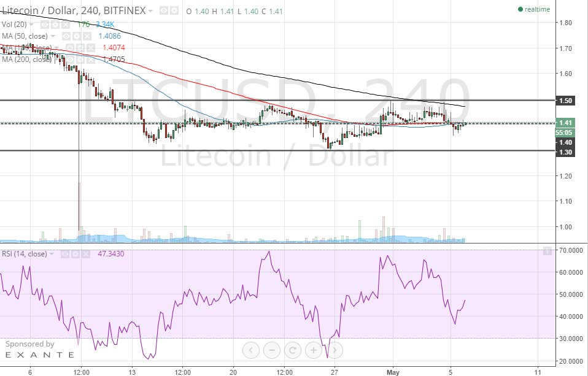
Task: Zoom in using the plus button
Action: pyautogui.click(x=313, y=350)
